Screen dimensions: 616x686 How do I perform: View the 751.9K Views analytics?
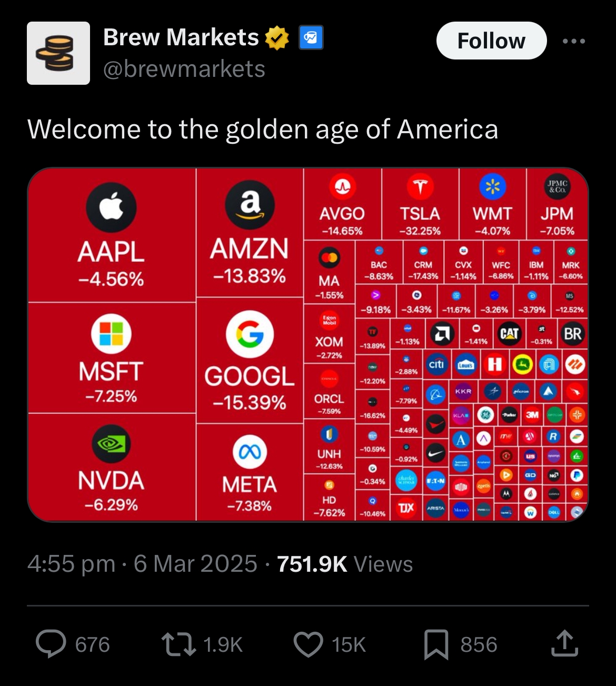pos(345,564)
